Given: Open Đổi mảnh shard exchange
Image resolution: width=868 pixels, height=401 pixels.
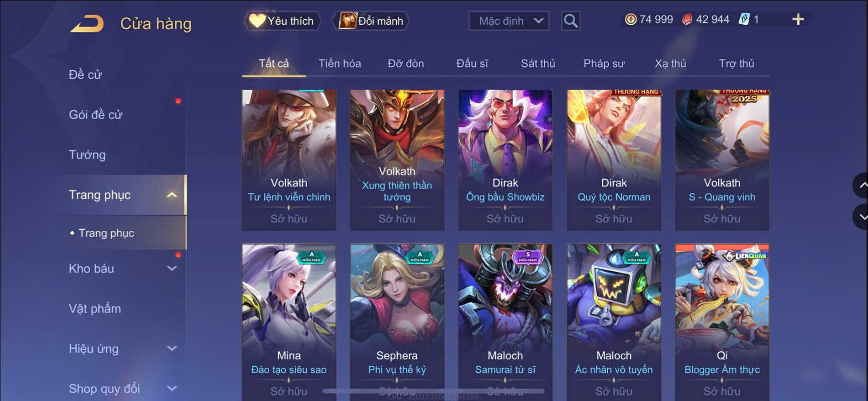Looking at the screenshot, I should [x=371, y=21].
